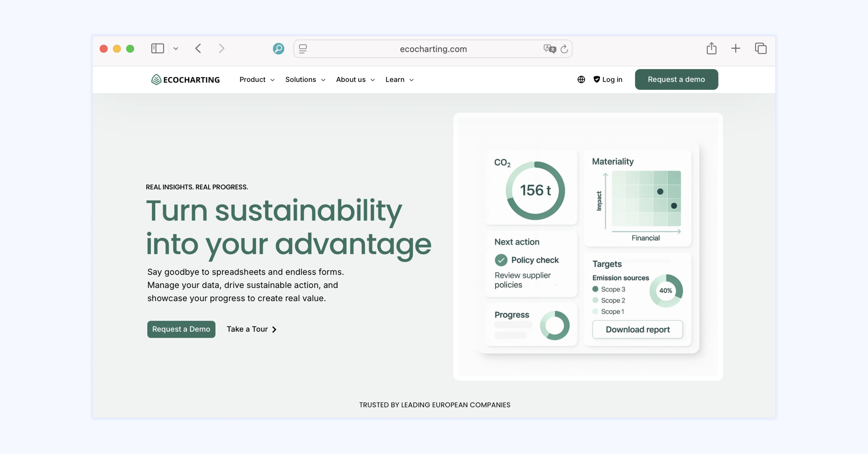Click the Ecocharting logo
The image size is (868, 454).
(185, 79)
